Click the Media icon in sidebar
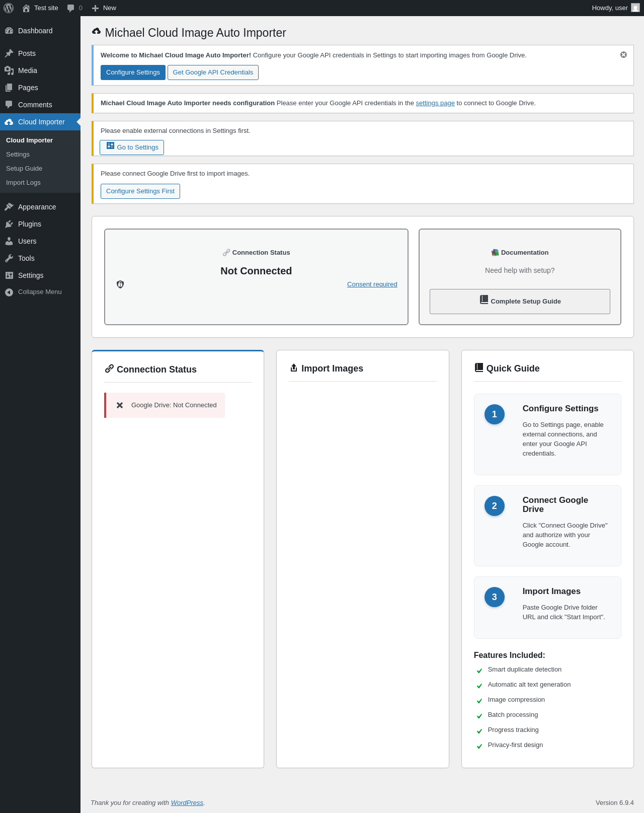 (x=9, y=70)
